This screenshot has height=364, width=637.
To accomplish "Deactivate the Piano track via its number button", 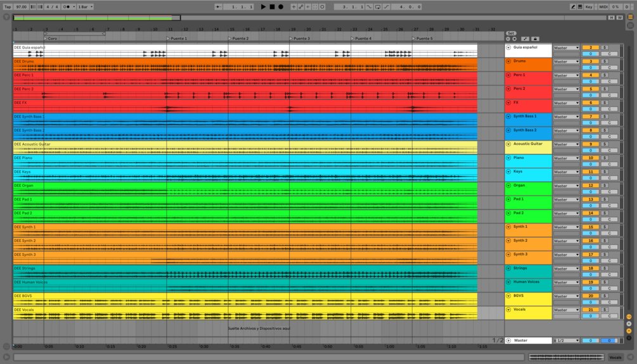I will pos(590,158).
